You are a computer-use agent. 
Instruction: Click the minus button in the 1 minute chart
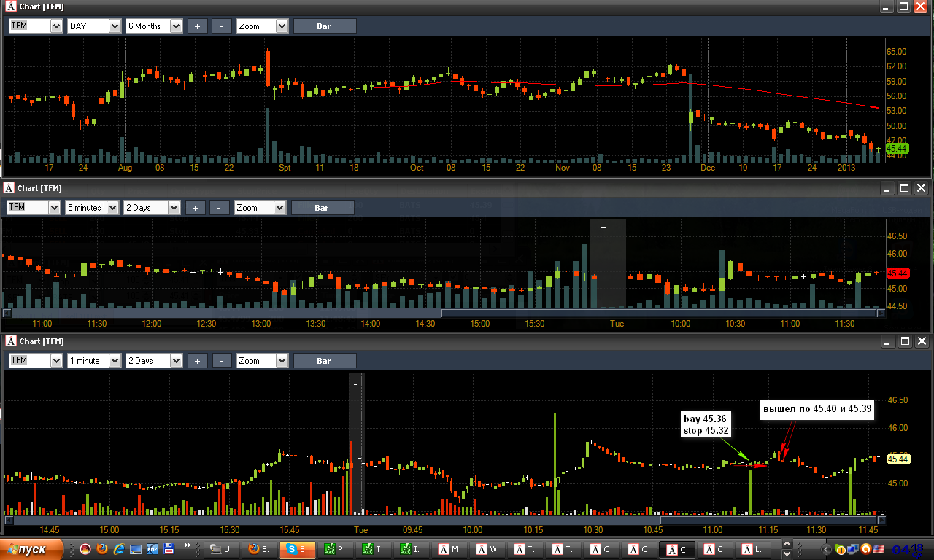pyautogui.click(x=221, y=361)
